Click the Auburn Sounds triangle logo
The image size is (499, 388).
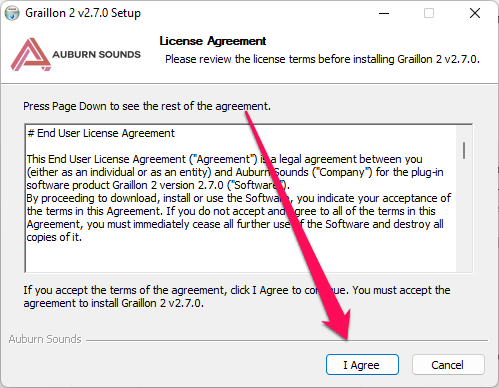31,54
